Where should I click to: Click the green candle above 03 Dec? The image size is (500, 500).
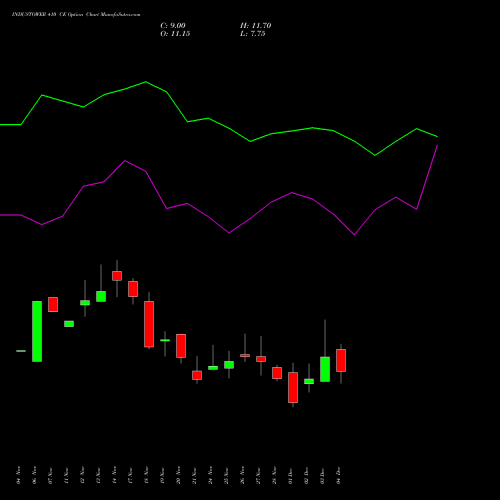(x=325, y=369)
